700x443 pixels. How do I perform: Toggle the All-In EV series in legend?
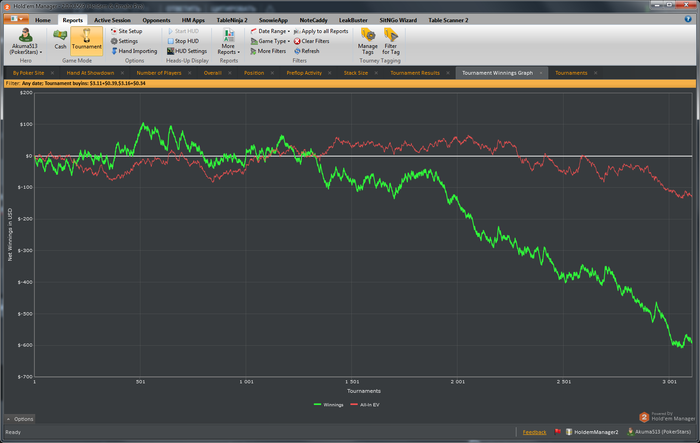365,405
